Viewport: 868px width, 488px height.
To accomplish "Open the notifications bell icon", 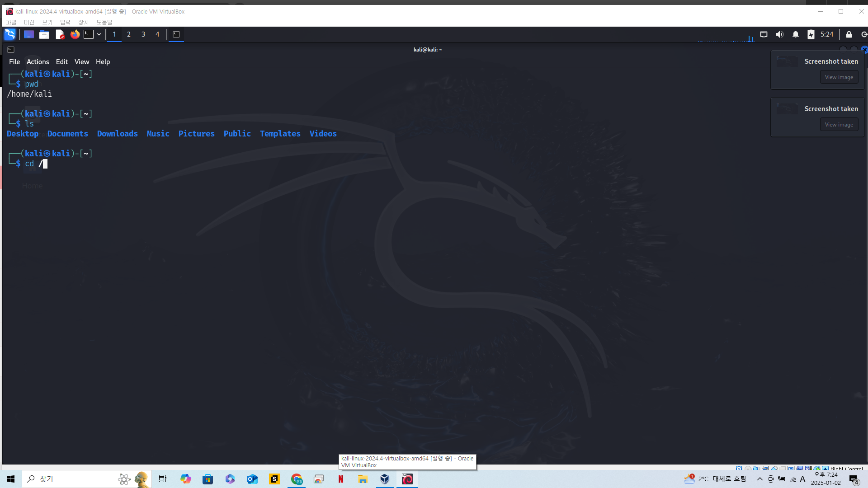I will click(x=796, y=34).
